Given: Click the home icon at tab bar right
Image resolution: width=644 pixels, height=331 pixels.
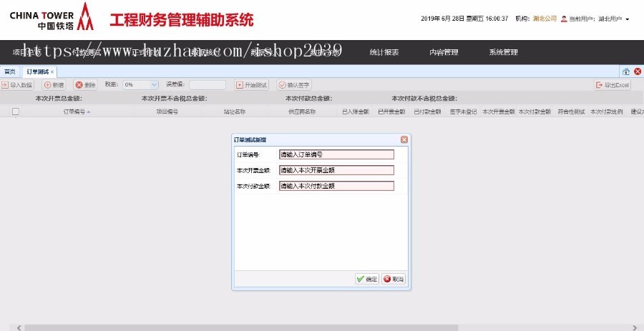Looking at the screenshot, I should tap(626, 71).
